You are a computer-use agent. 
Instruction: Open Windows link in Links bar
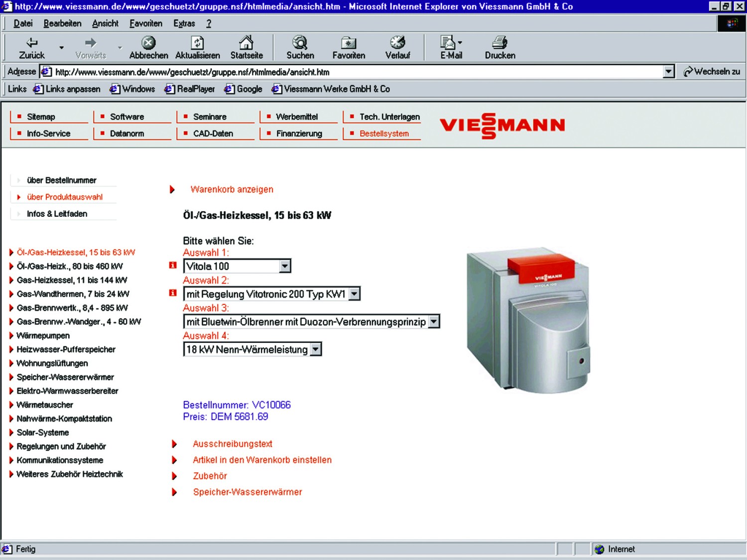coord(132,89)
